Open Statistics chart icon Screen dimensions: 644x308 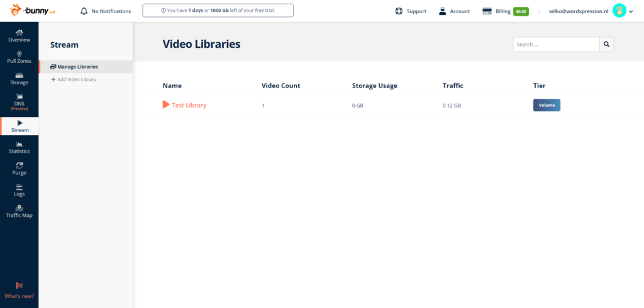(19, 144)
